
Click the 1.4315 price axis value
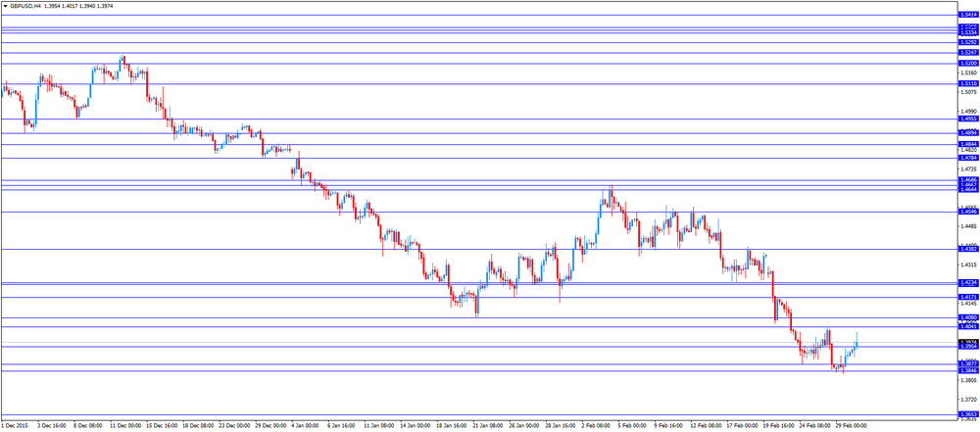pyautogui.click(x=967, y=265)
